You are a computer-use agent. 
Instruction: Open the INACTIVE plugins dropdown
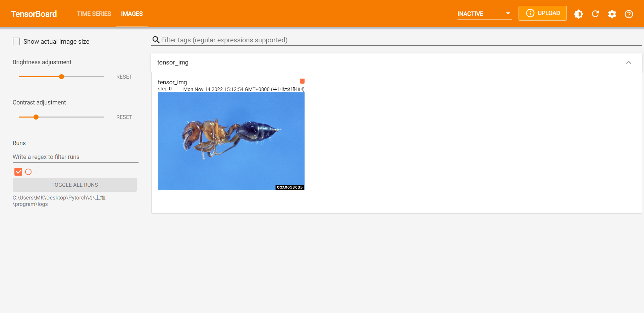[x=484, y=14]
